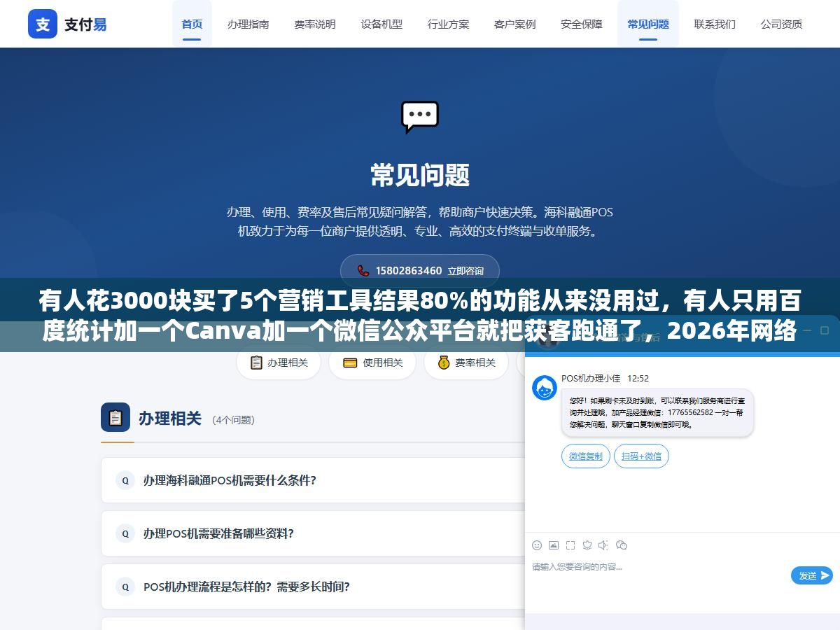This screenshot has height=630, width=840.
Task: Open 公司资质 navigation item
Action: point(782,24)
